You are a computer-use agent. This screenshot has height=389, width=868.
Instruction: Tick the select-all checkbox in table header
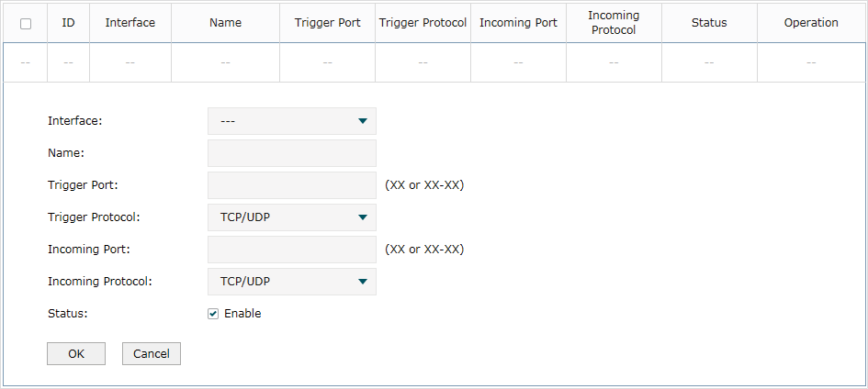pyautogui.click(x=26, y=23)
